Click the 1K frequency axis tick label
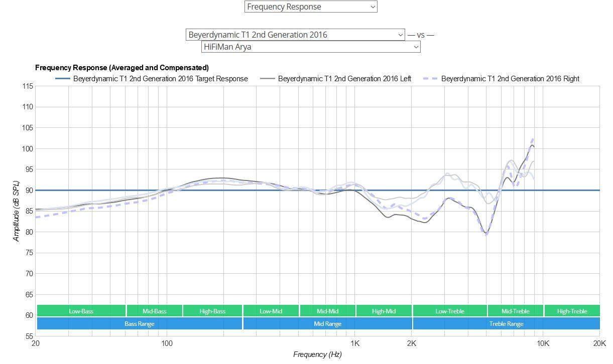Viewport: 613px width, 364px height. coord(355,343)
